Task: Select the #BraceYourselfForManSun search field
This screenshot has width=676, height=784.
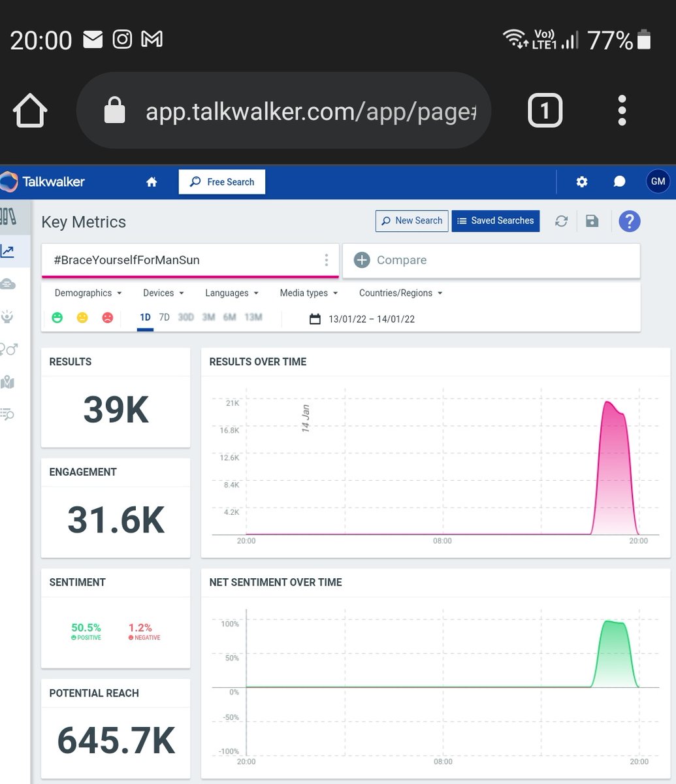Action: (190, 260)
